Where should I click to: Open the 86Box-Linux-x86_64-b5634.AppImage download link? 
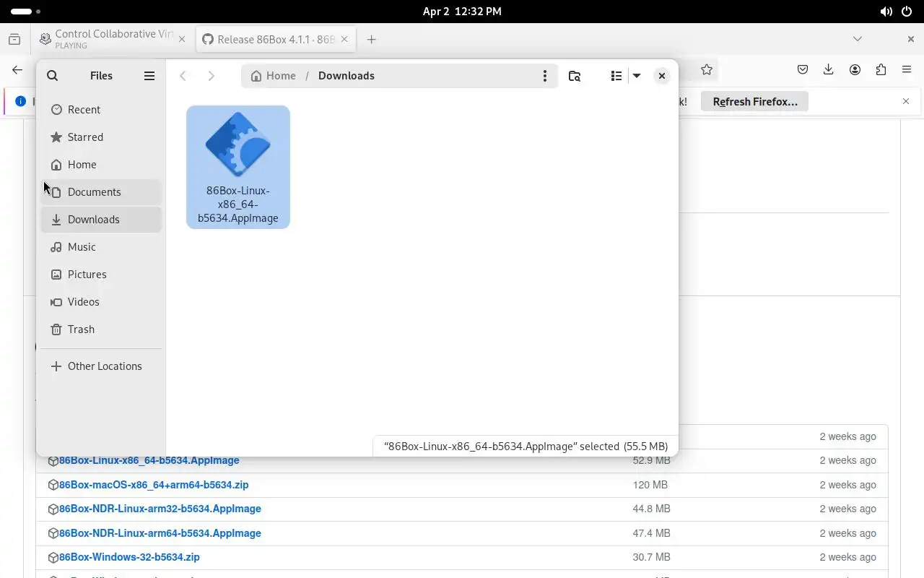tap(149, 460)
